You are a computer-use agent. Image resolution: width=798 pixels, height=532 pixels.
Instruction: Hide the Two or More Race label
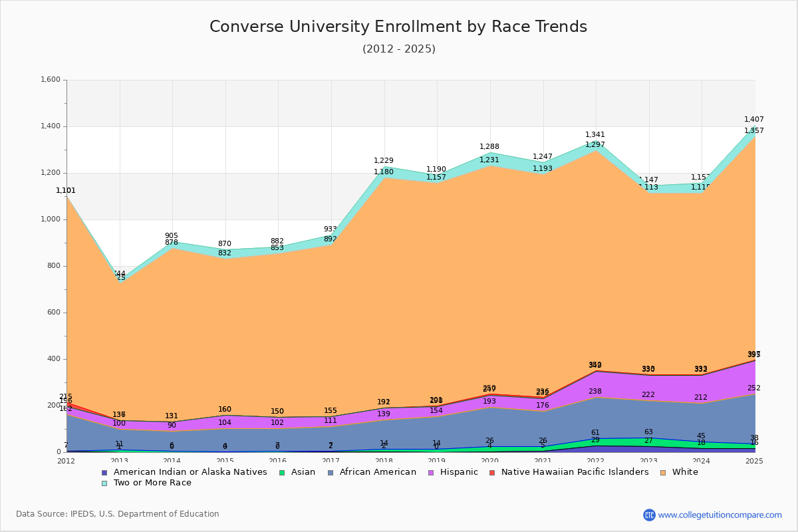pyautogui.click(x=152, y=483)
